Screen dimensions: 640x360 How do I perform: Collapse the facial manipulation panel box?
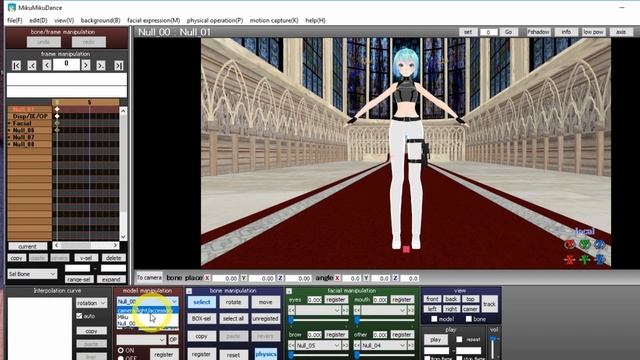click(x=289, y=291)
